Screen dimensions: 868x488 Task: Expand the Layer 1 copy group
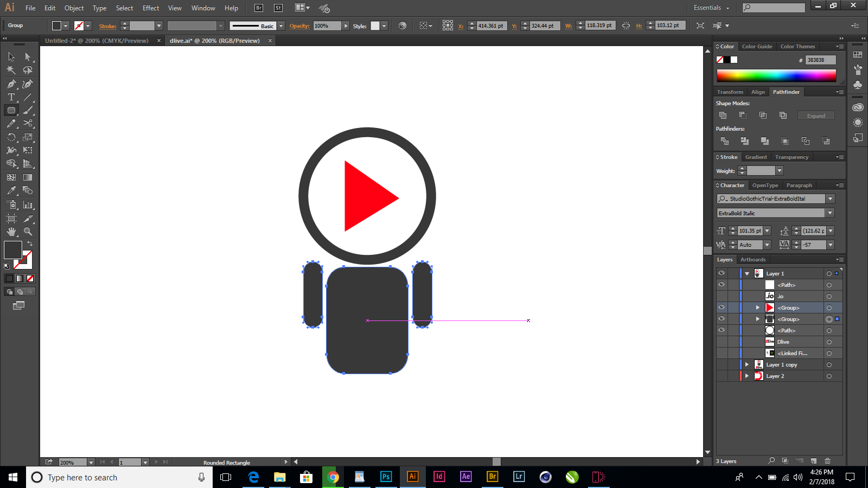coord(747,364)
